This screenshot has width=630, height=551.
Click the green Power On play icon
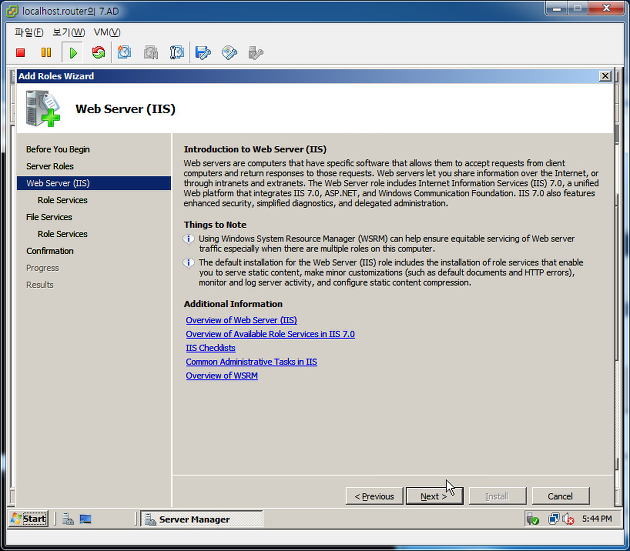(x=73, y=53)
